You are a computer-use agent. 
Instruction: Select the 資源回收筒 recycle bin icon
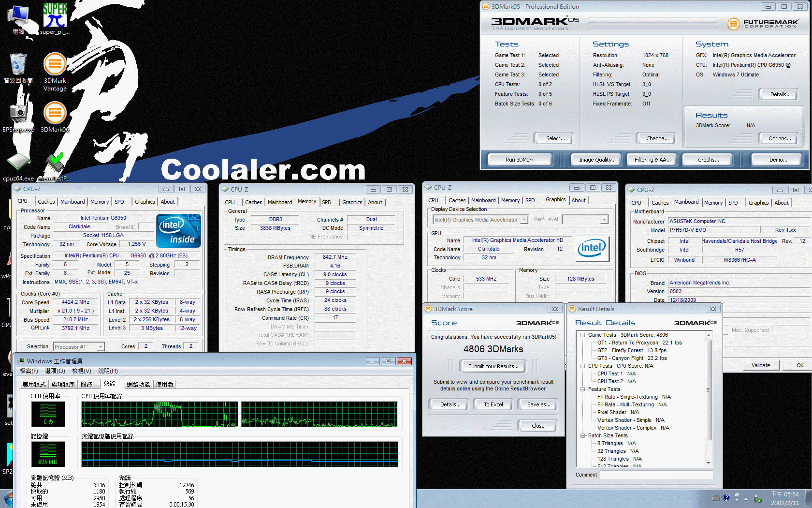point(18,68)
